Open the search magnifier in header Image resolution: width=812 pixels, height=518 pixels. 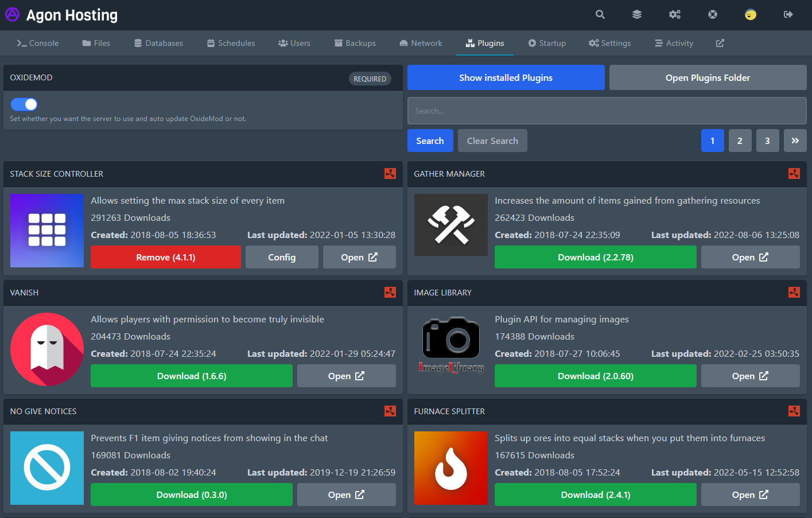pos(600,14)
